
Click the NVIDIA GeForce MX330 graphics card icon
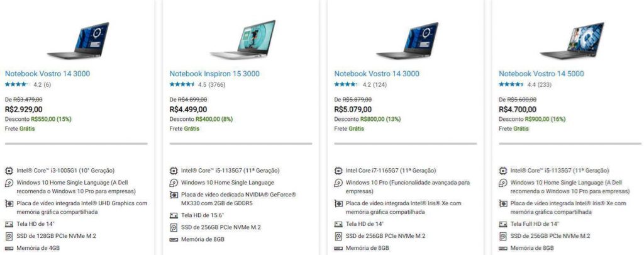(x=174, y=195)
